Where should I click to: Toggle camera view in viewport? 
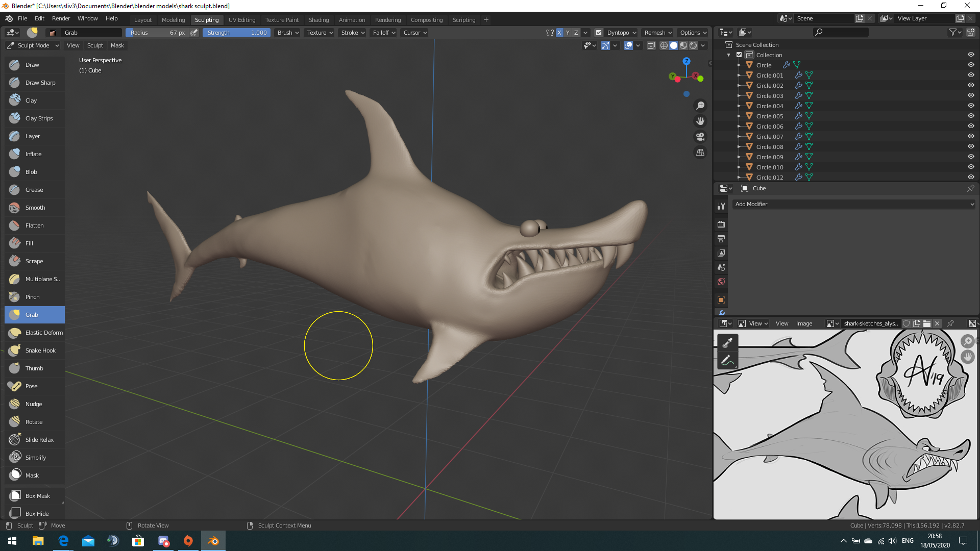click(700, 137)
